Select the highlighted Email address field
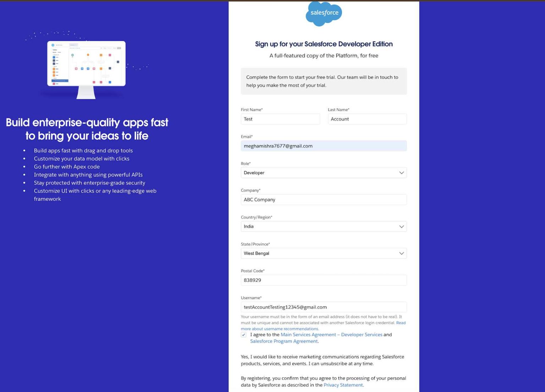 324,146
